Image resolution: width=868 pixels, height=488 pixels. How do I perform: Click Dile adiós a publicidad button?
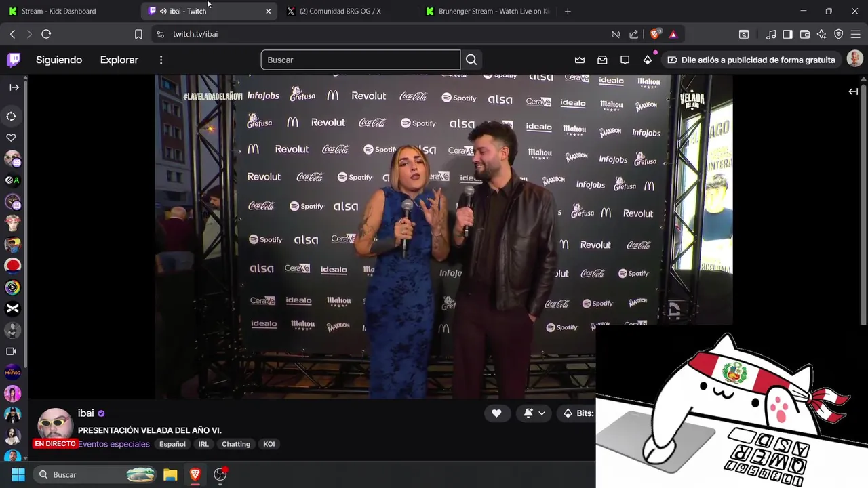pyautogui.click(x=751, y=60)
